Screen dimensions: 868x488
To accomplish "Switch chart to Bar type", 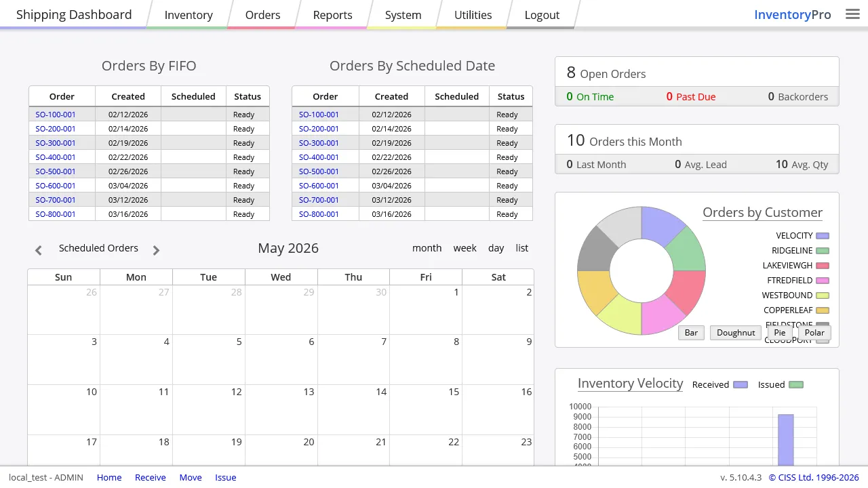I will click(691, 333).
